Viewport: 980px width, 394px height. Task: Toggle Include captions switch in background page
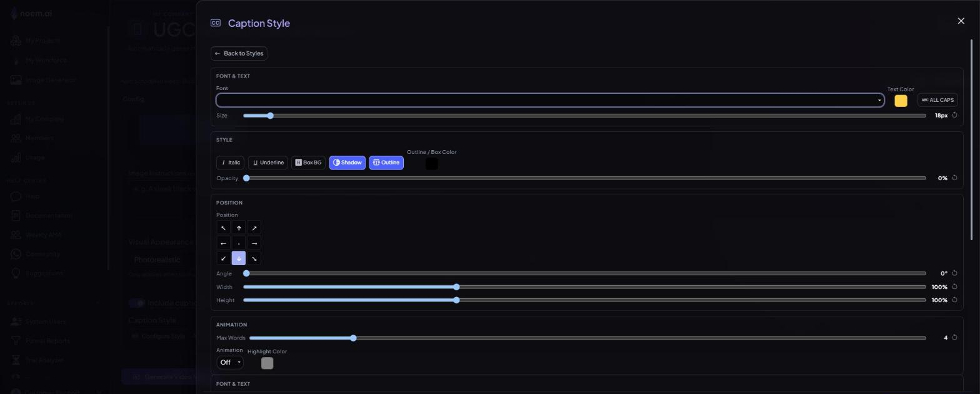137,303
